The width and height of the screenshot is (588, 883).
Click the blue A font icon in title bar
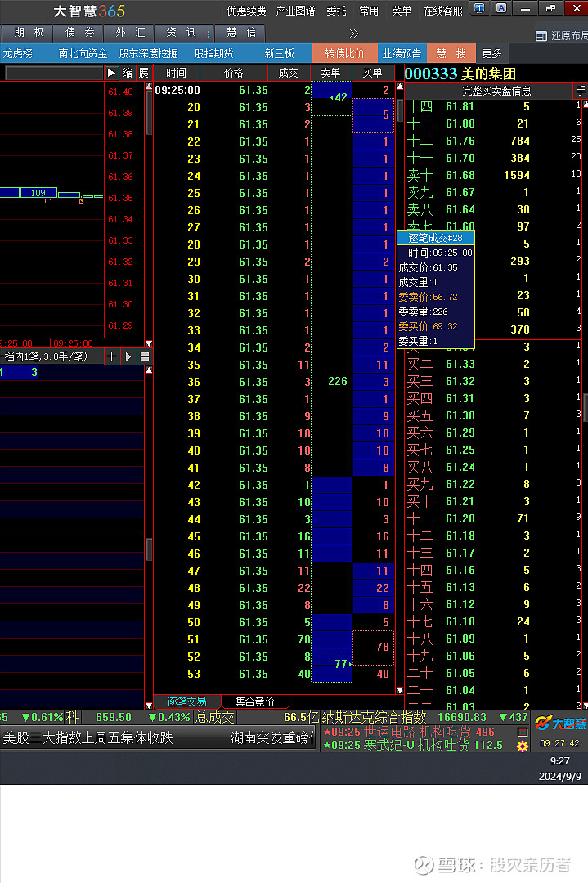(500, 8)
